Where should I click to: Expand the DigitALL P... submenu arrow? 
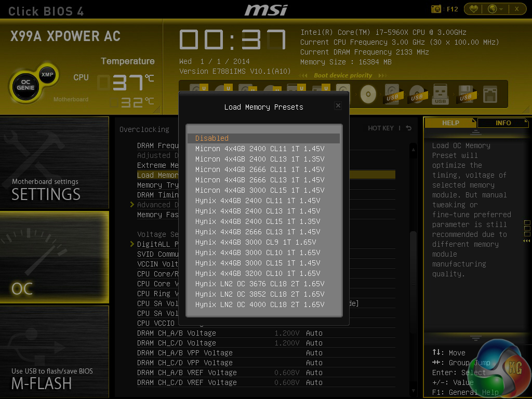pyautogui.click(x=132, y=244)
